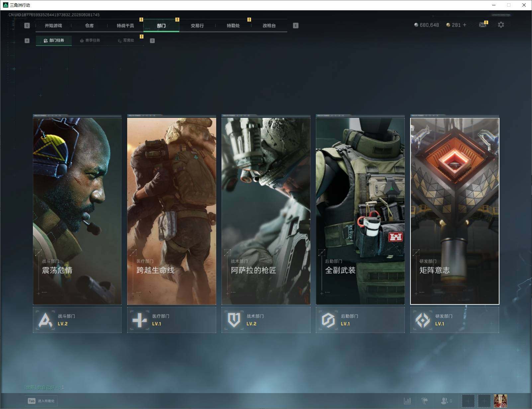This screenshot has width=532, height=409.
Task: Click the 战斗部门 LV.2 panel
Action: [77, 320]
